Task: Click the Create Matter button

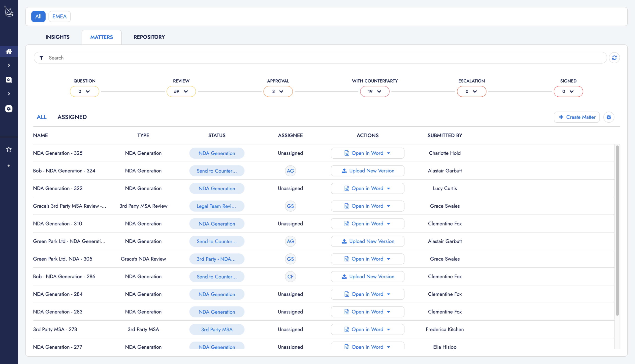Action: coord(576,117)
